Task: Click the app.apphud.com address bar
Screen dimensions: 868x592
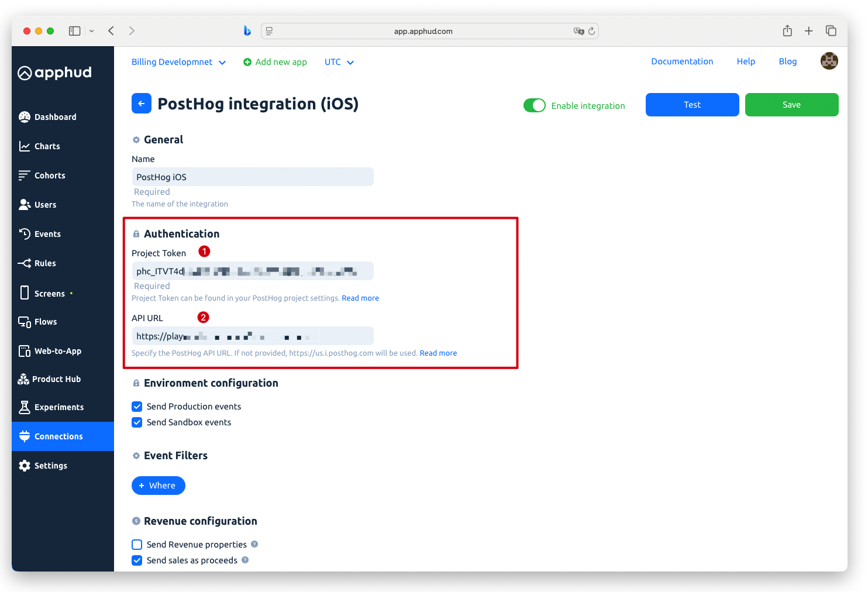Action: pyautogui.click(x=430, y=31)
